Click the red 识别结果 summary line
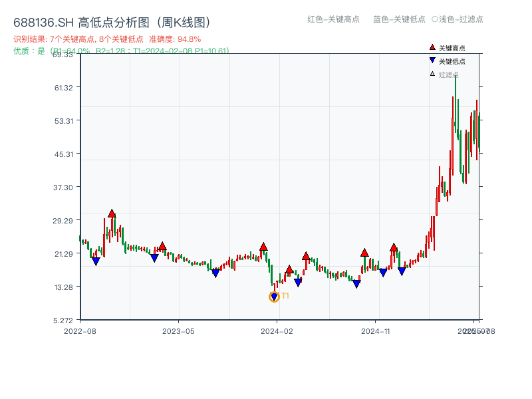The image size is (532, 399). click(x=107, y=39)
